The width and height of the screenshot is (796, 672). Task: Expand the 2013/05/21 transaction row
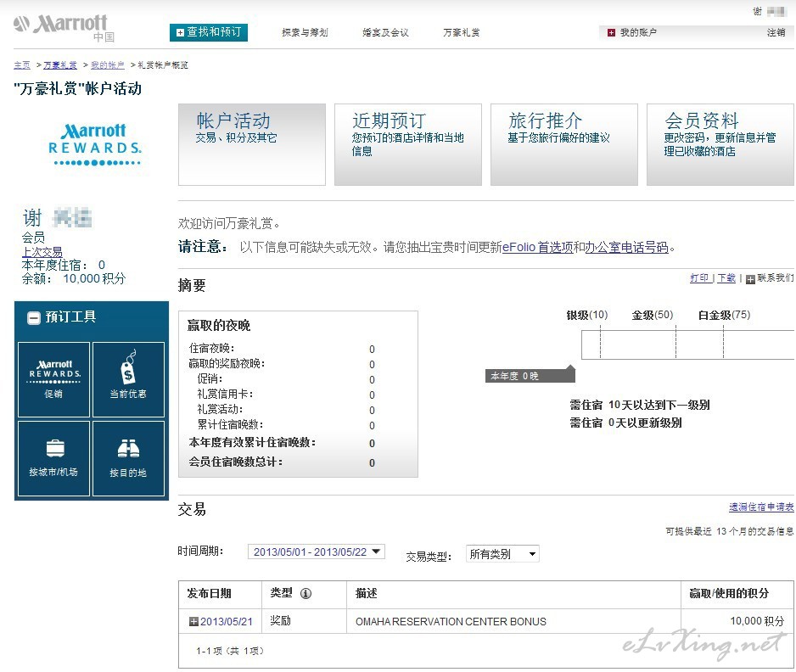[x=193, y=621]
